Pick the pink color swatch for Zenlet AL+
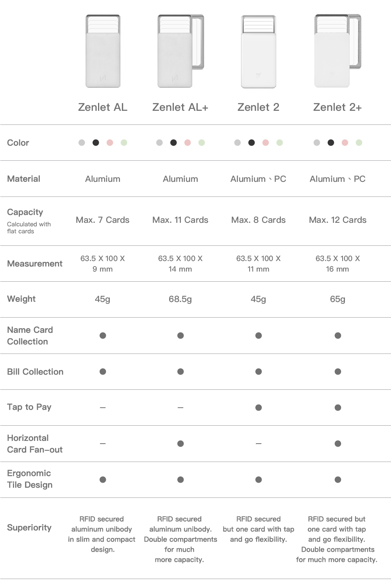Viewport: 391px width, 588px height. (187, 142)
